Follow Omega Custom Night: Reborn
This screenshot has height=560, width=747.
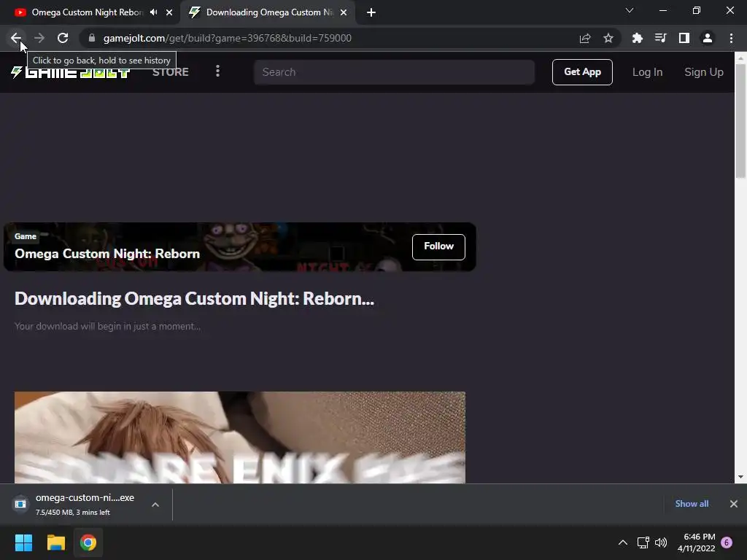(x=438, y=246)
